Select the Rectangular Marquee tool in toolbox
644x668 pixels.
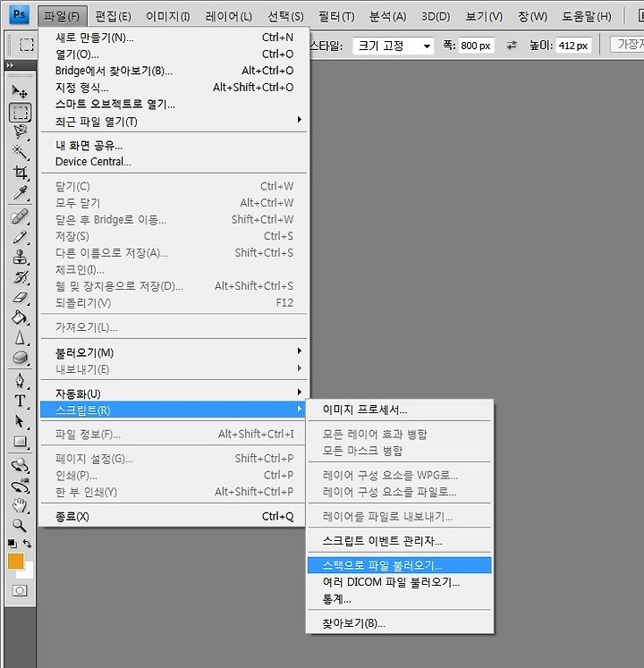click(20, 113)
